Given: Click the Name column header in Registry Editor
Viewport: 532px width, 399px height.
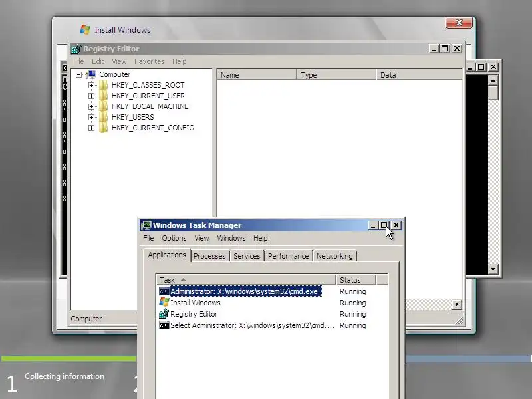Looking at the screenshot, I should pyautogui.click(x=257, y=75).
